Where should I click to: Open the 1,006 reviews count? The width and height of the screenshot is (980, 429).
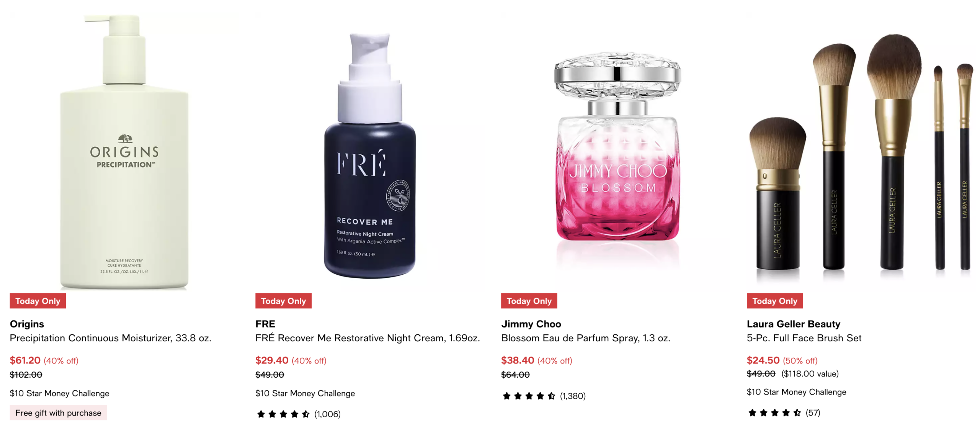327,414
